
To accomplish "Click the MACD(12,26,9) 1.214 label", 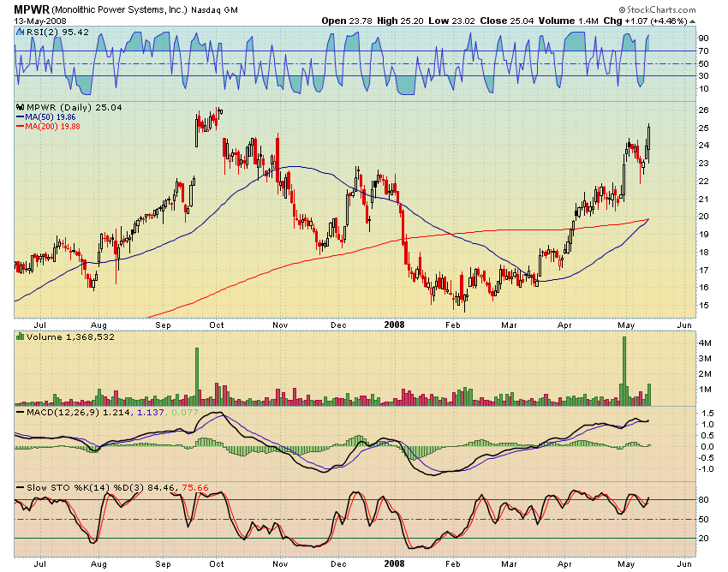I will [79, 412].
